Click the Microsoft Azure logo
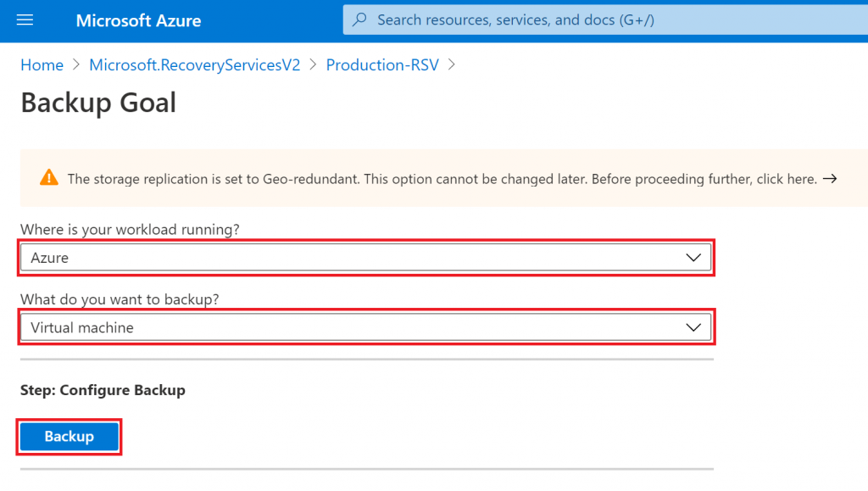This screenshot has height=491, width=868. pyautogui.click(x=138, y=20)
